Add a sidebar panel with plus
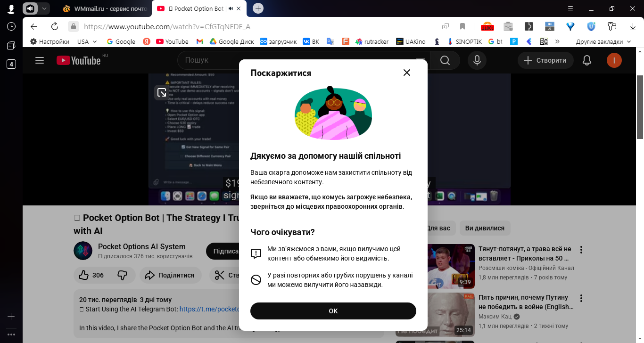Screen dimensions: 644x343 (11, 317)
